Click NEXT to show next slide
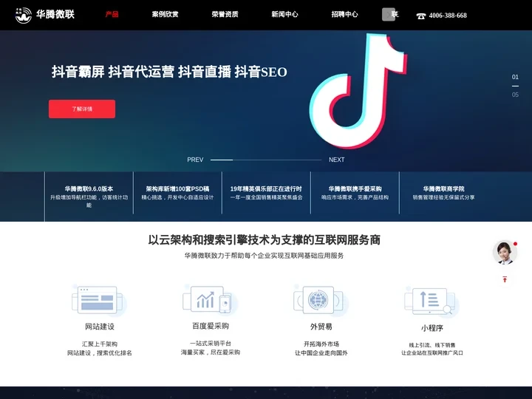Image resolution: width=532 pixels, height=399 pixels. point(337,160)
